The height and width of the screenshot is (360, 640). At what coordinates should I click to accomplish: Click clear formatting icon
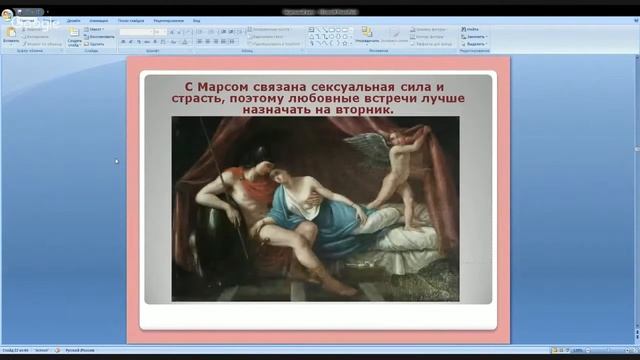[188, 32]
